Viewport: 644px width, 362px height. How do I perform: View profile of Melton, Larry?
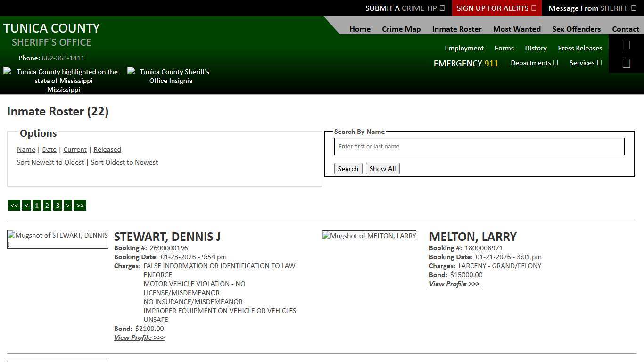pyautogui.click(x=454, y=284)
